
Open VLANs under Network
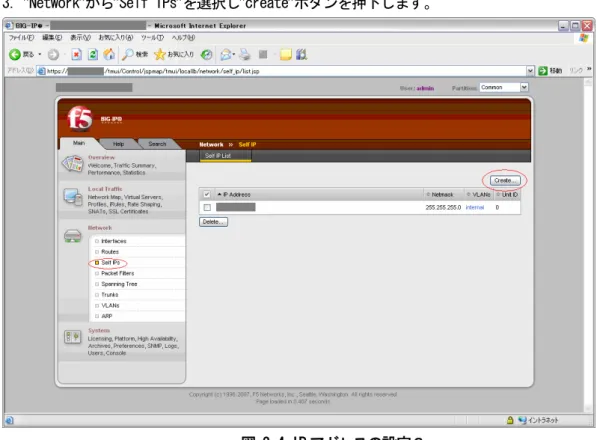pos(110,305)
